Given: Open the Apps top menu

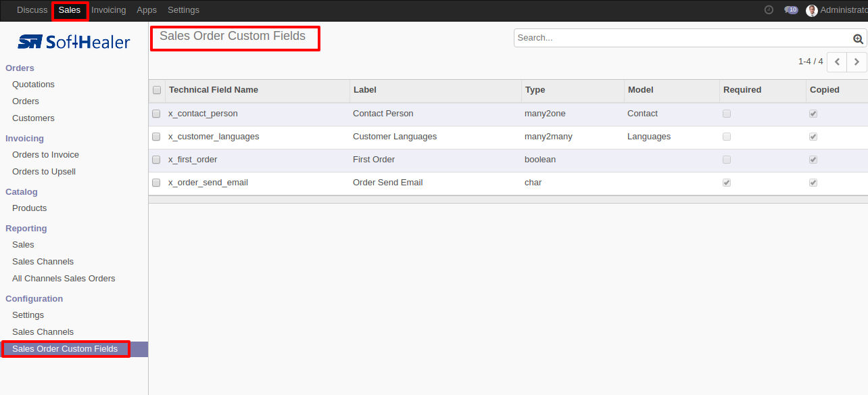Looking at the screenshot, I should (147, 10).
